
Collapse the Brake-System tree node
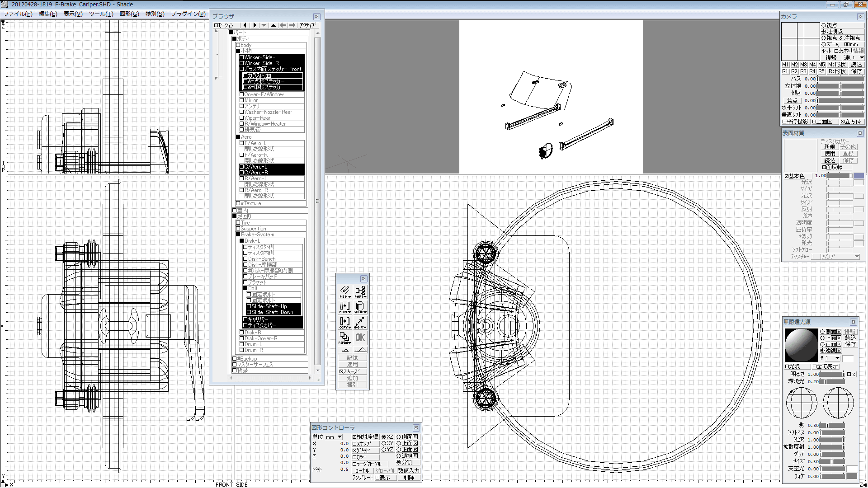click(238, 235)
